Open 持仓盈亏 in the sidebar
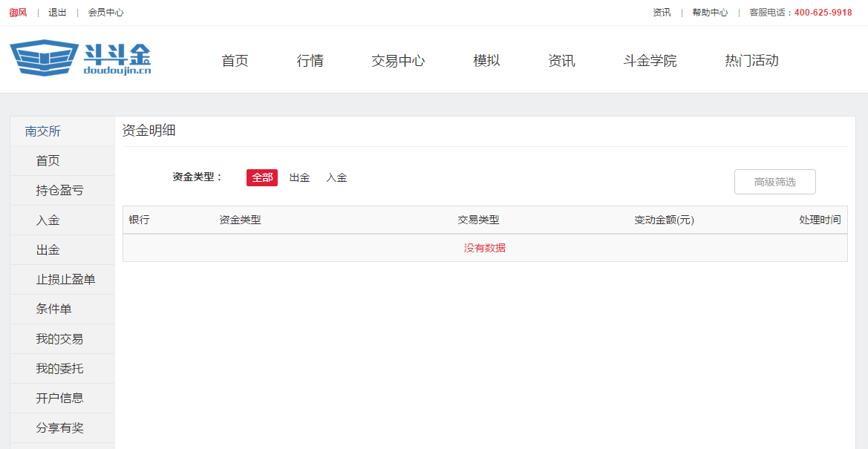868x449 pixels. point(59,191)
